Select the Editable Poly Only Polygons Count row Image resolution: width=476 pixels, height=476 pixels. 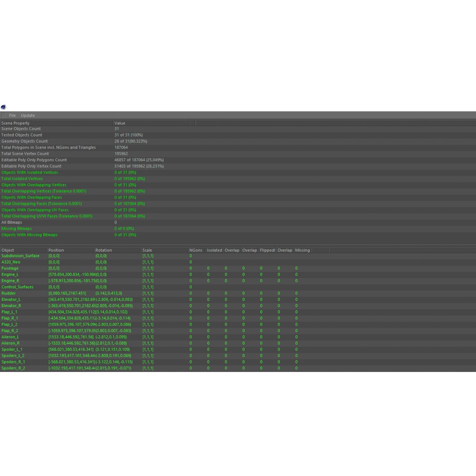pos(238,160)
